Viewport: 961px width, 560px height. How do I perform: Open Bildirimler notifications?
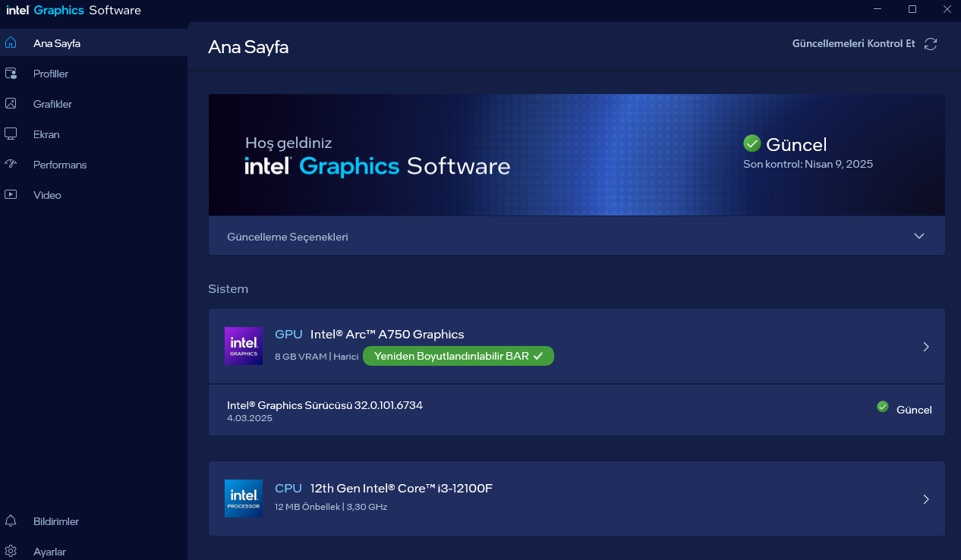click(93, 521)
